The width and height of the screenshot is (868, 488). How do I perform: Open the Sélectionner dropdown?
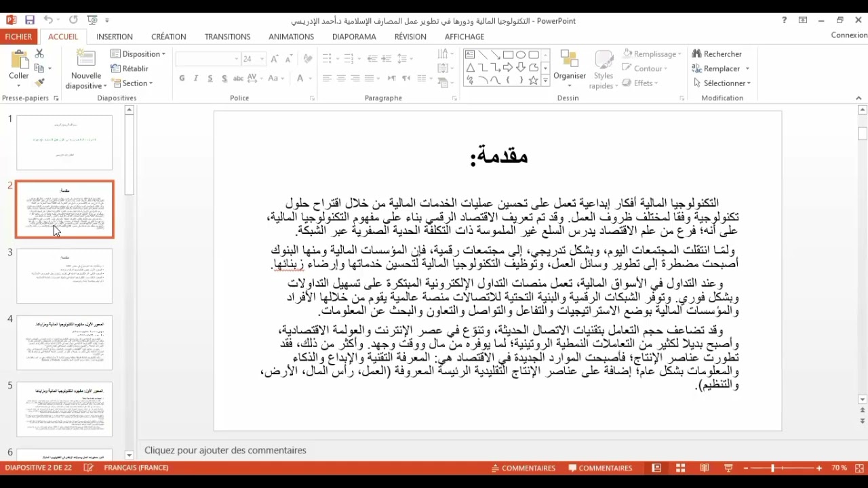722,83
